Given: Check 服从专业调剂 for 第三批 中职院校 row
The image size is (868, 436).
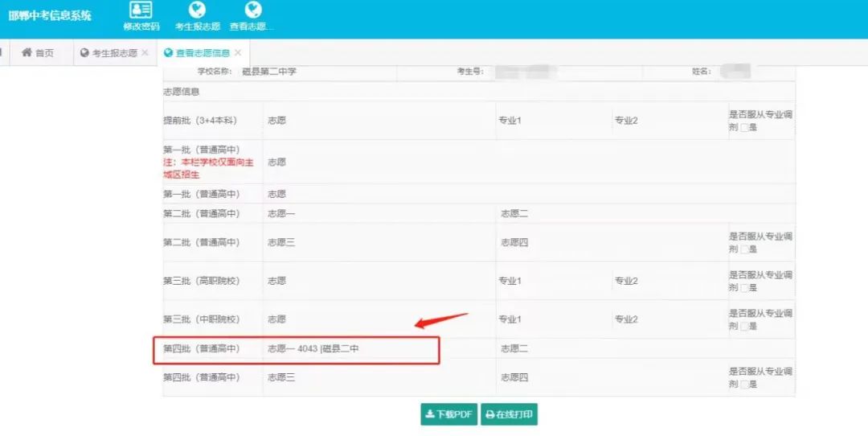Looking at the screenshot, I should pos(744,327).
